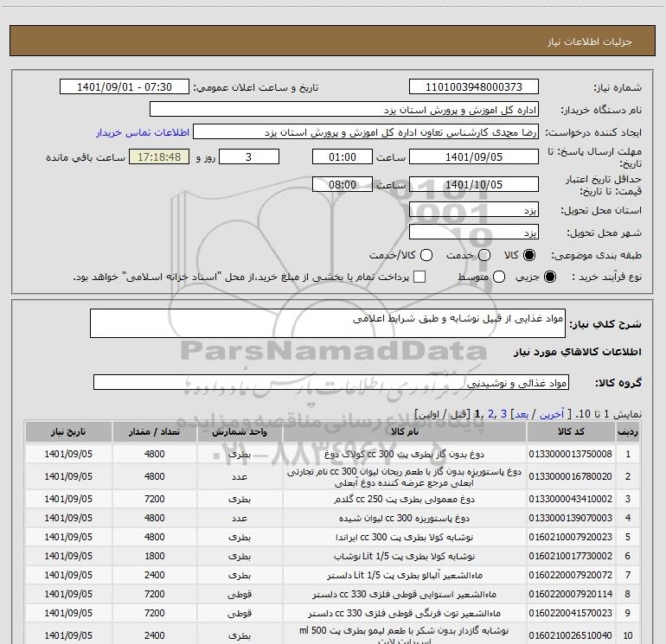
Task: Select the خدمت radio button
Action: tap(484, 255)
